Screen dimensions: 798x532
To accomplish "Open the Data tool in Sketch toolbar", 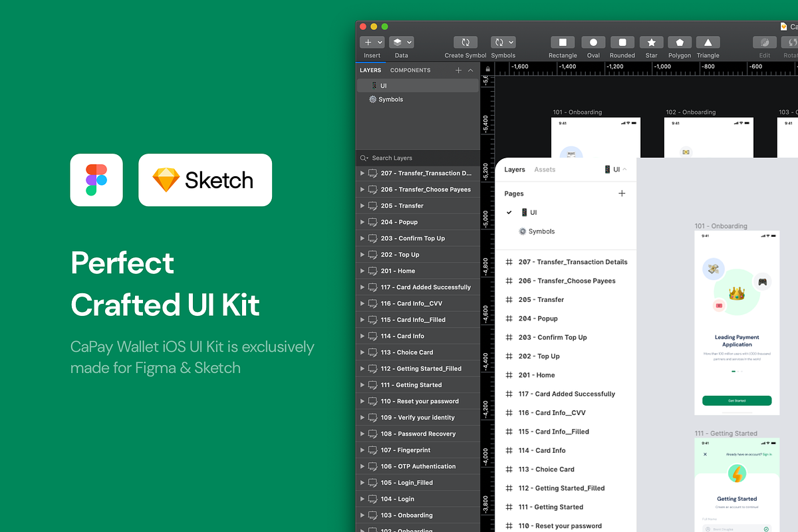I will coord(401,42).
